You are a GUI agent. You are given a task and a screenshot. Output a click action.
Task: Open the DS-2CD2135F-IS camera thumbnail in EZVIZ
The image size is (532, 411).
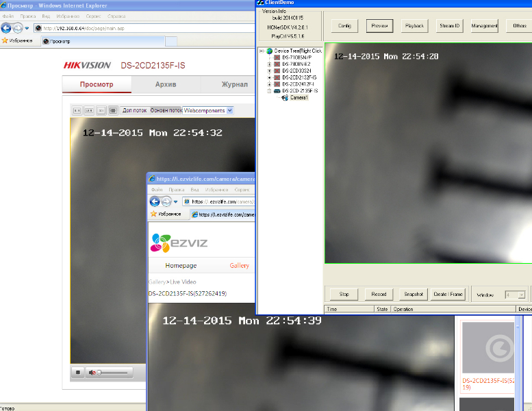pos(488,347)
